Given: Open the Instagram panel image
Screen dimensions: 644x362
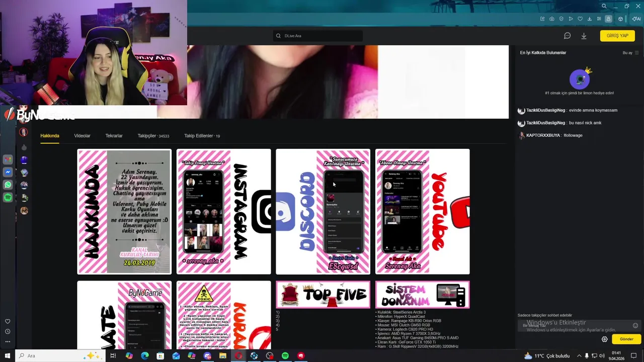Looking at the screenshot, I should tap(224, 212).
